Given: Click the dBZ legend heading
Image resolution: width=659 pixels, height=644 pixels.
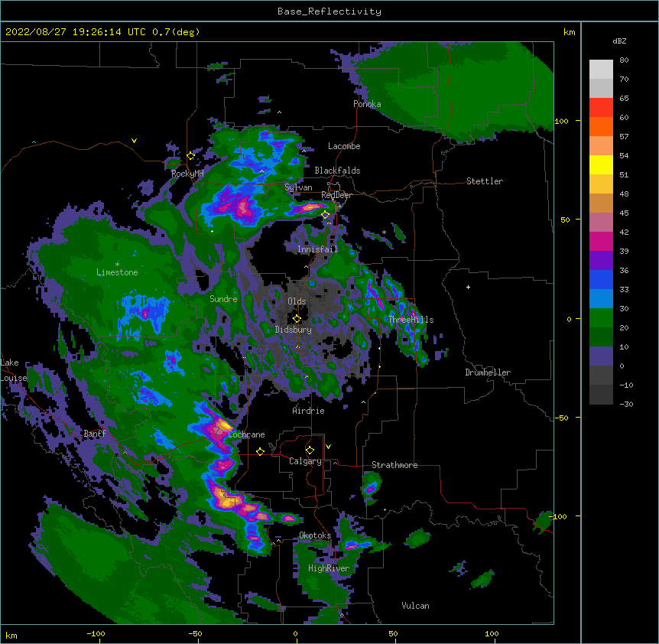Looking at the screenshot, I should tap(619, 41).
